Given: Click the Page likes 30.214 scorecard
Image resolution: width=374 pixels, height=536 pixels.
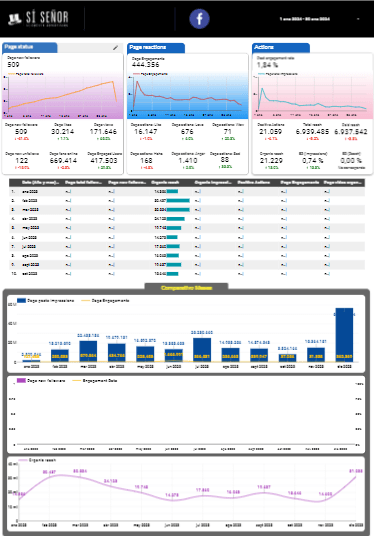Looking at the screenshot, I should click(x=62, y=132).
